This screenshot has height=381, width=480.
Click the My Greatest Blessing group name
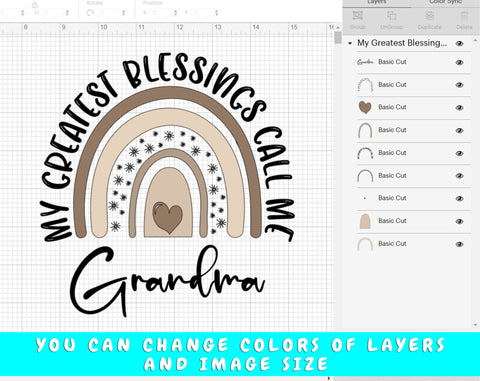click(x=402, y=43)
